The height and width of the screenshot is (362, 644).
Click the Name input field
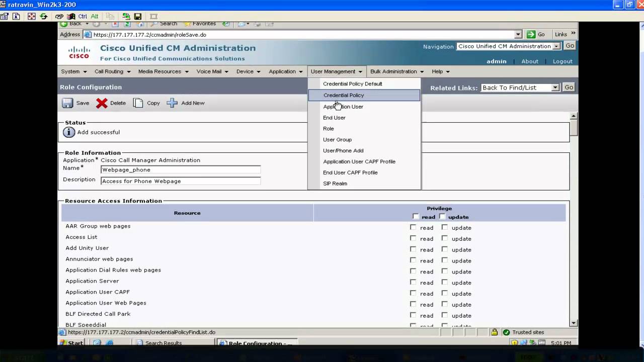[181, 170]
